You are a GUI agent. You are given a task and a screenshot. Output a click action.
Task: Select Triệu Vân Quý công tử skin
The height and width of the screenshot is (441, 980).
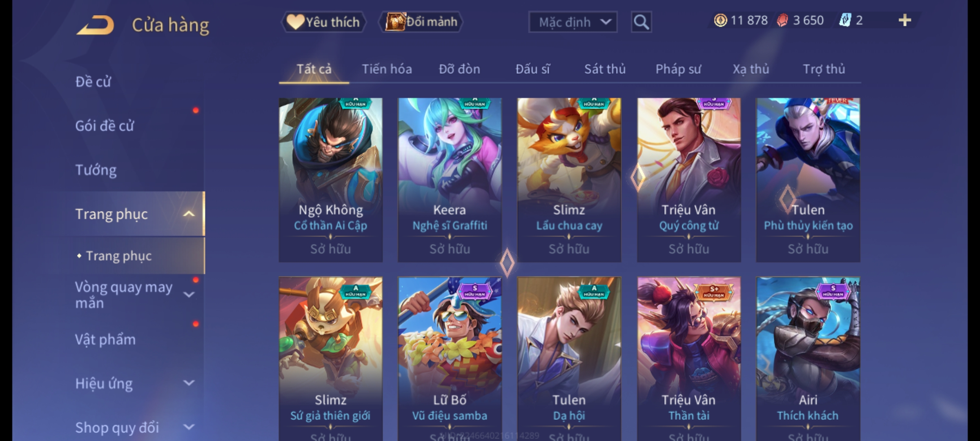[x=689, y=180]
